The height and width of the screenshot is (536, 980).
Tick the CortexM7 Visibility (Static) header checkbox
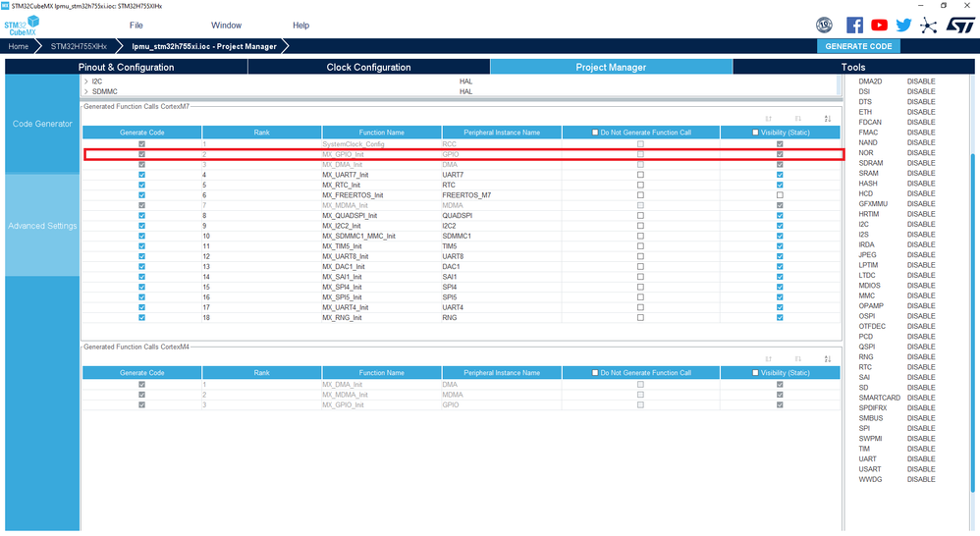coord(755,133)
